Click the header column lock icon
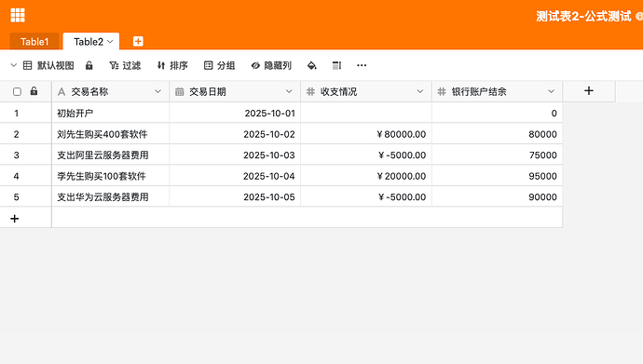The width and height of the screenshot is (643, 364). coord(34,91)
